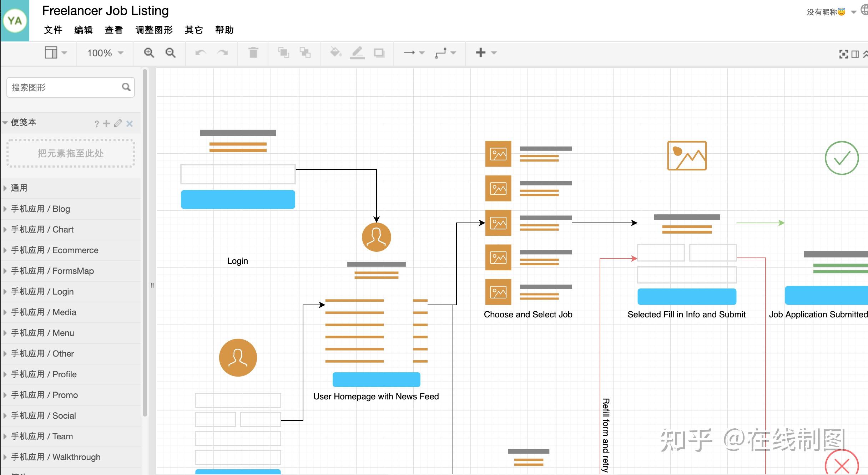The image size is (868, 475).
Task: Add a new scratchpad item with plus icon
Action: (x=106, y=123)
